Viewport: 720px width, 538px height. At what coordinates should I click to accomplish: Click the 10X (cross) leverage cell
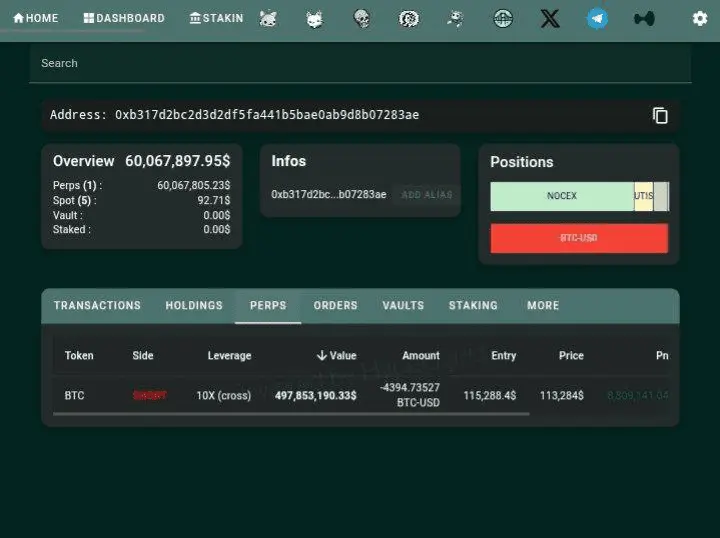[224, 396]
